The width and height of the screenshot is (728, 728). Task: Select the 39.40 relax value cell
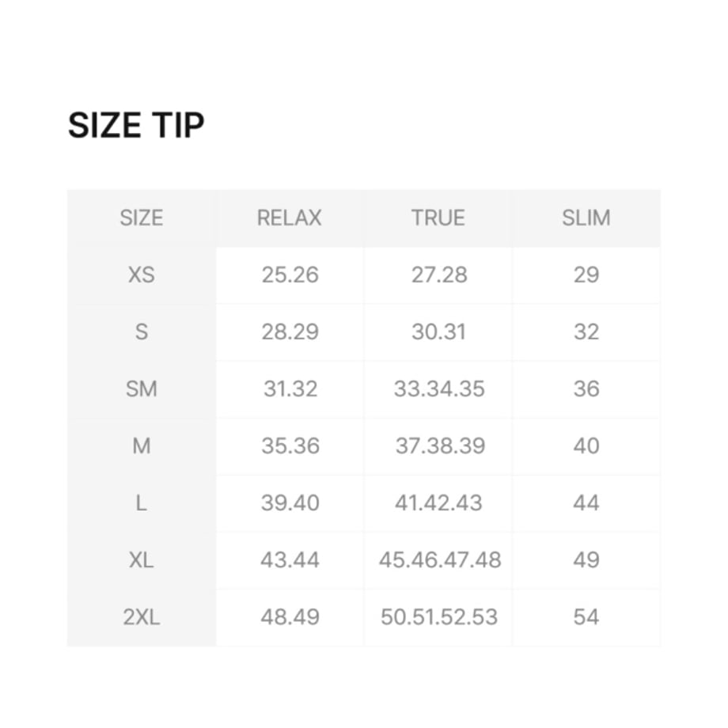click(x=290, y=502)
